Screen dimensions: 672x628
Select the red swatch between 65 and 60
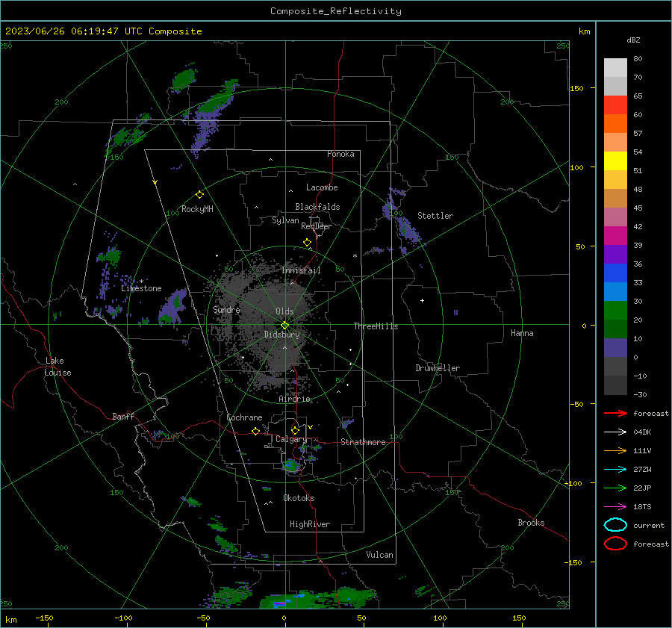(615, 105)
